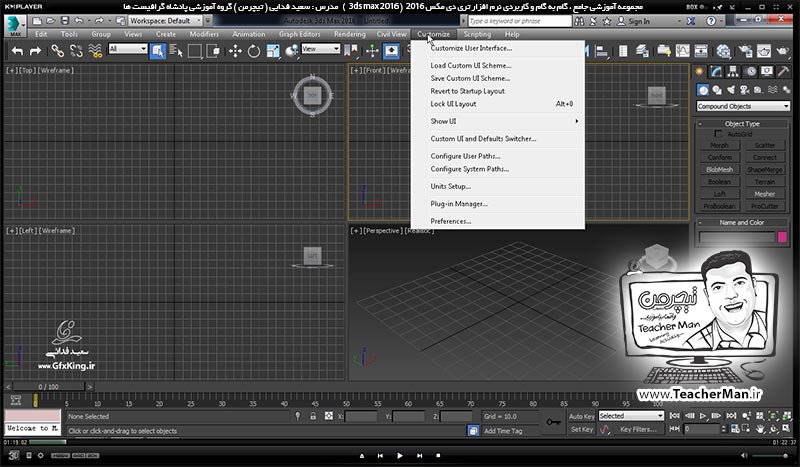Click the large Redo arrow in main toolbar
800x467 pixels.
click(35, 51)
